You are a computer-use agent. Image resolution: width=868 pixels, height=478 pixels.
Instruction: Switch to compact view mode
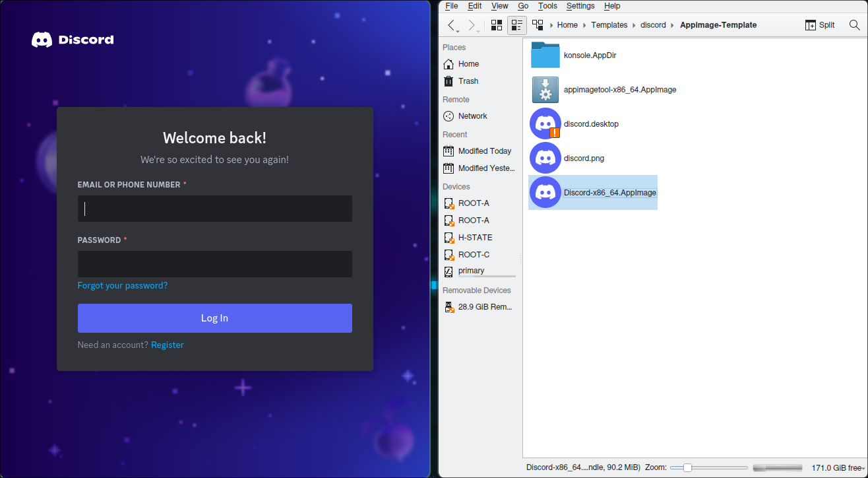click(517, 25)
